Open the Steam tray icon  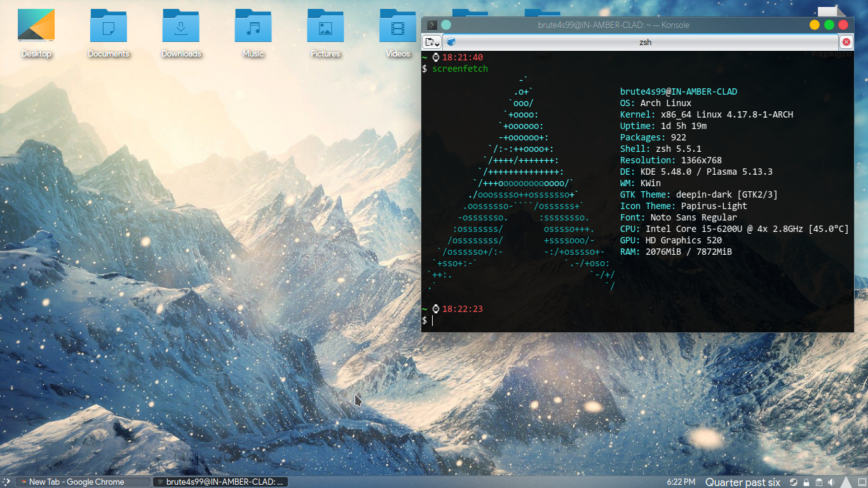coord(794,482)
